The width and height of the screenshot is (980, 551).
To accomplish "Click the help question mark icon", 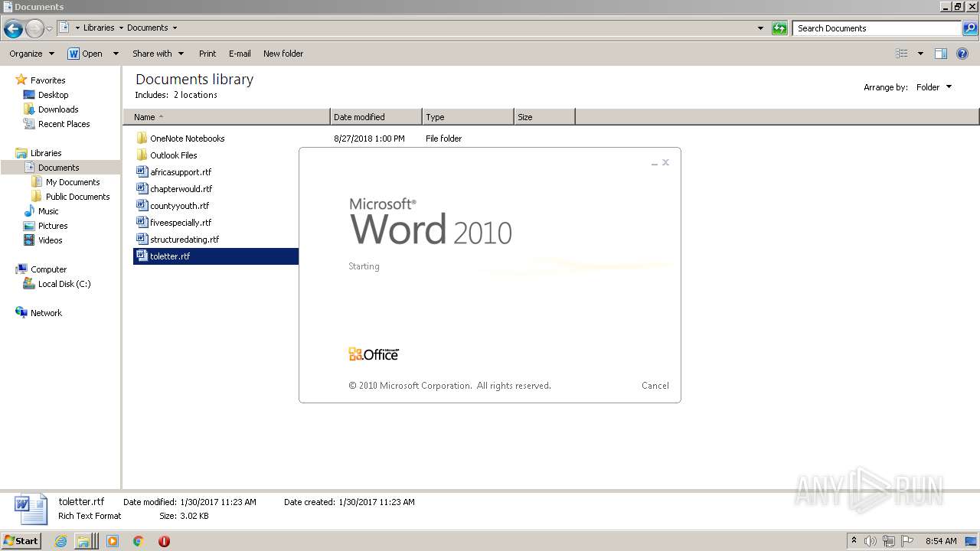I will pos(962,54).
